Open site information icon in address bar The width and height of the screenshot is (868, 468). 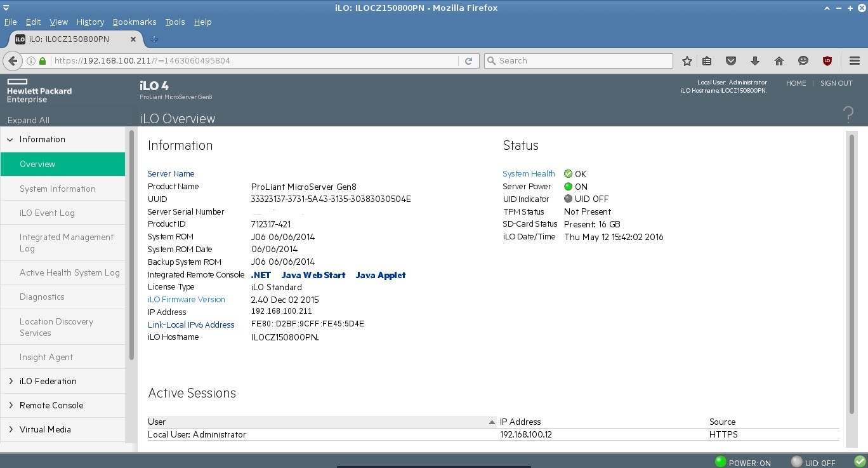(x=30, y=61)
